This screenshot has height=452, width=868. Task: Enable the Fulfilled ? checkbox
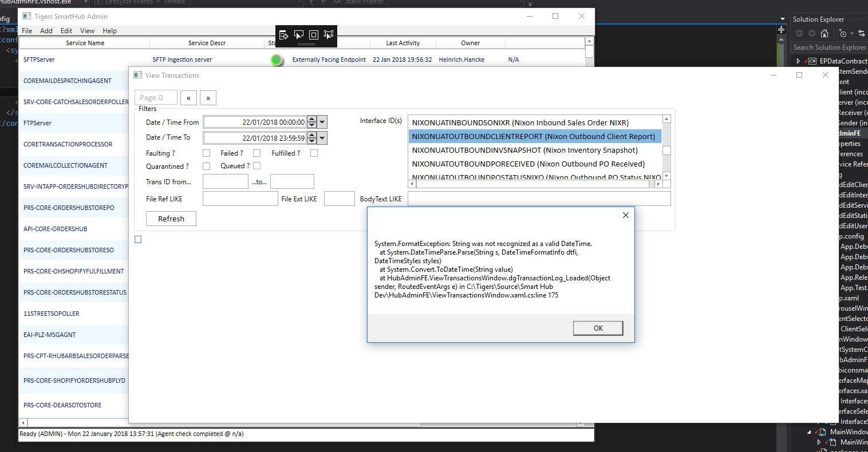pyautogui.click(x=314, y=153)
